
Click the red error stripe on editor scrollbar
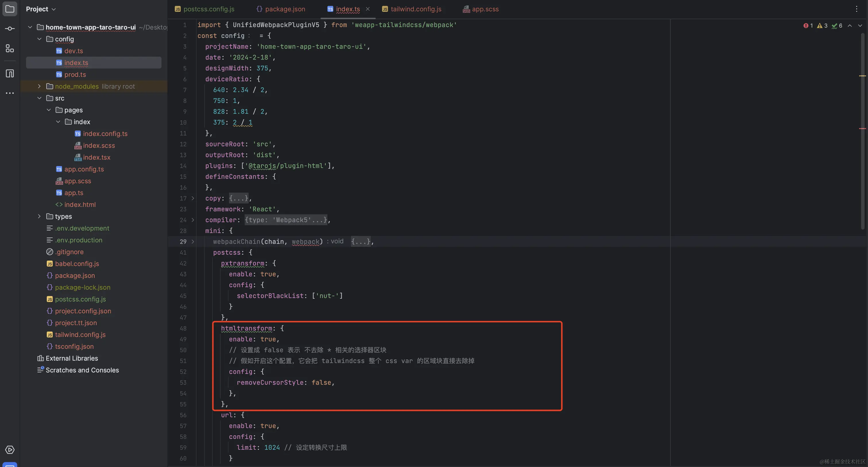pos(863,128)
